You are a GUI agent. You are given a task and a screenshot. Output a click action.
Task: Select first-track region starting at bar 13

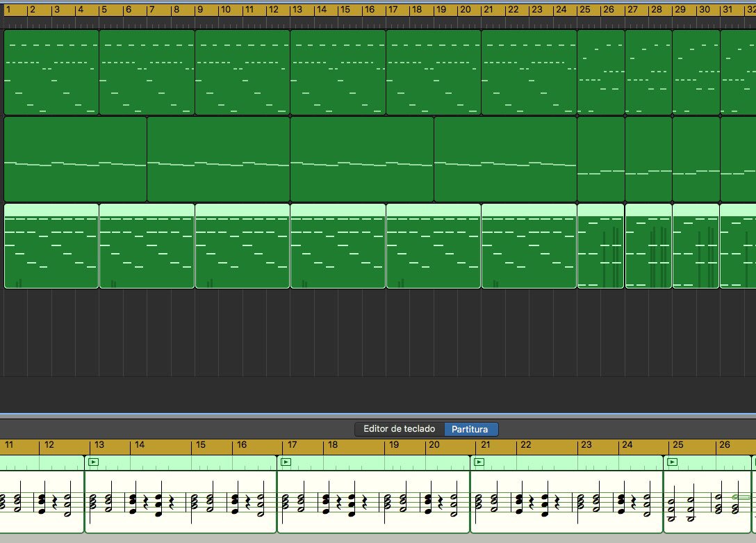(338, 72)
